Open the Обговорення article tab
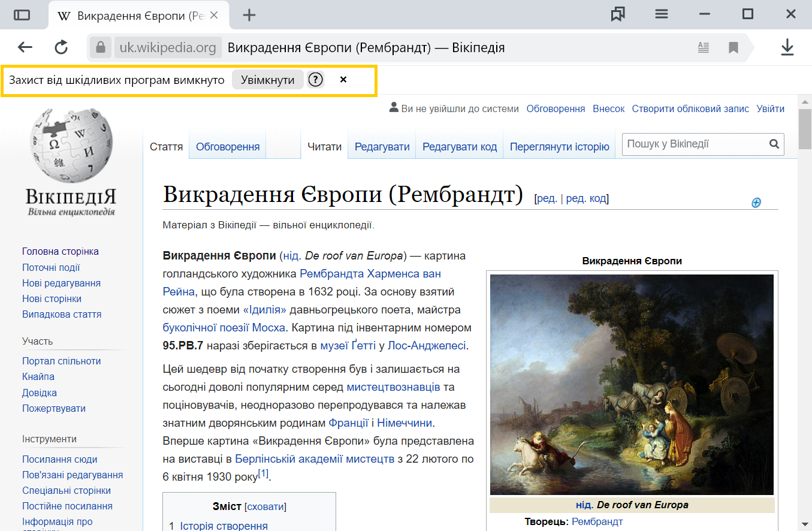 click(x=228, y=146)
